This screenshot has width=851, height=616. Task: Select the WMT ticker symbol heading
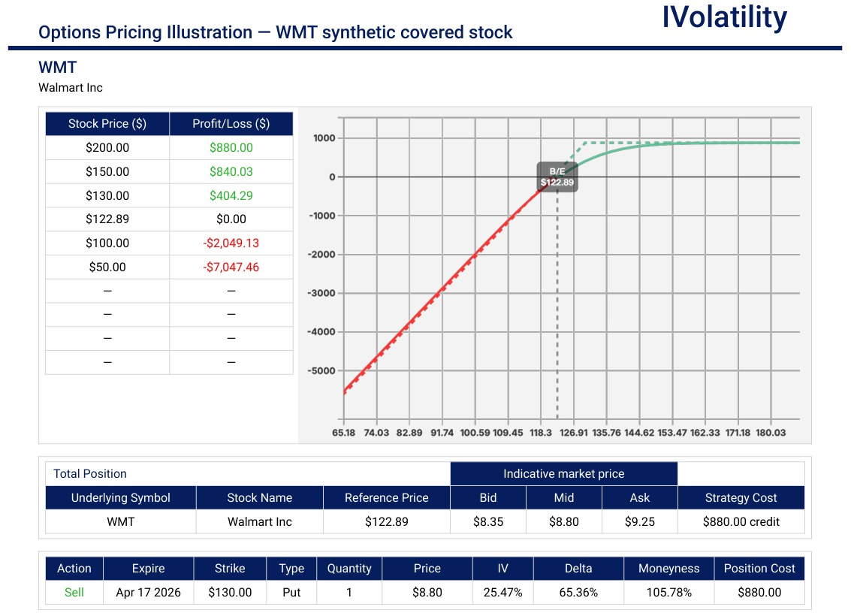56,67
